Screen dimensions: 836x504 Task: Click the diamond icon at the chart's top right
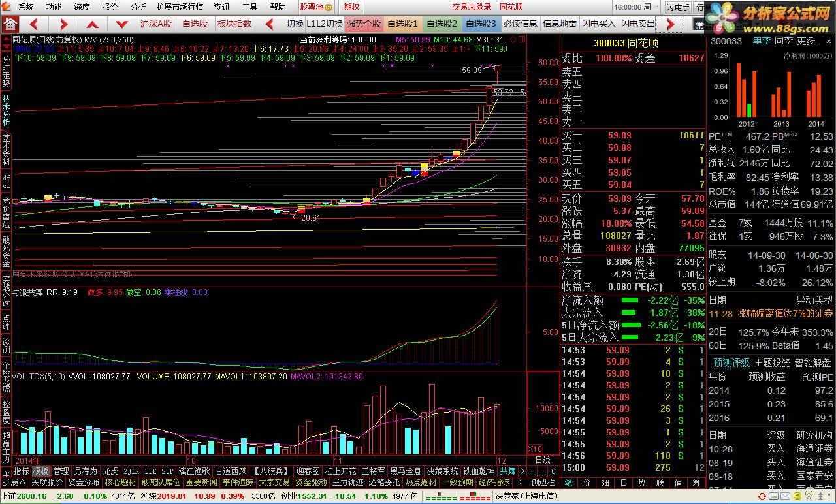[x=513, y=39]
